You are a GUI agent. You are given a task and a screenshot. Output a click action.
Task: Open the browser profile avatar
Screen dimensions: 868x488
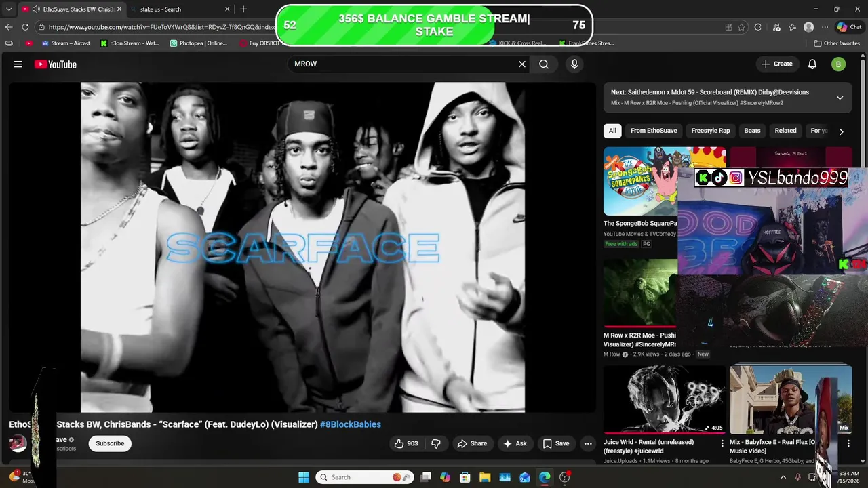808,27
